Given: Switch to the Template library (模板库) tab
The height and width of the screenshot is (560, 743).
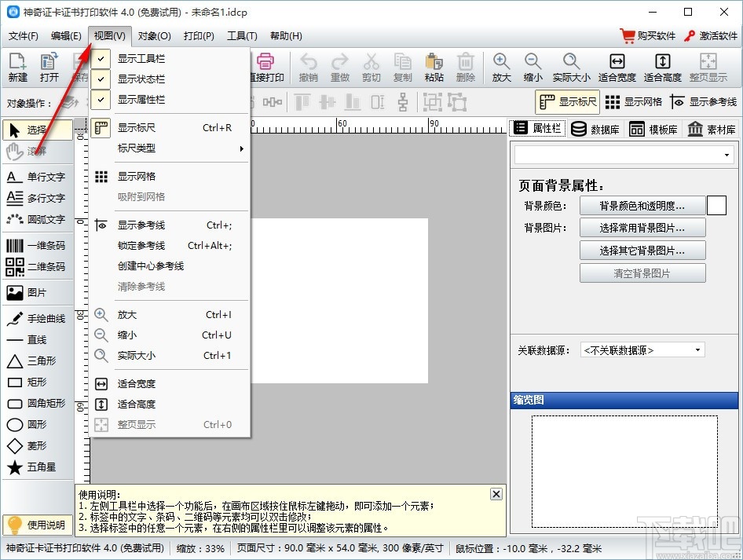Looking at the screenshot, I should [x=653, y=129].
